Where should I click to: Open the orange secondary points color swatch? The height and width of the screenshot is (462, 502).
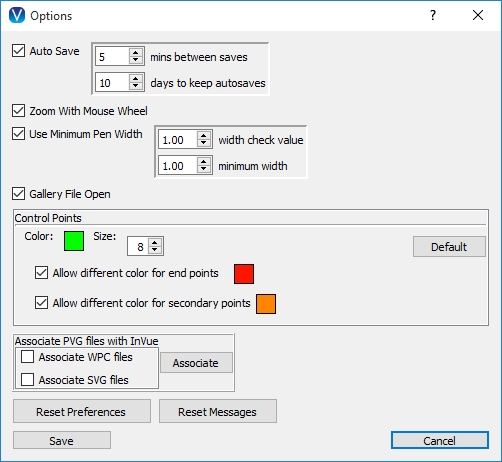coord(266,304)
